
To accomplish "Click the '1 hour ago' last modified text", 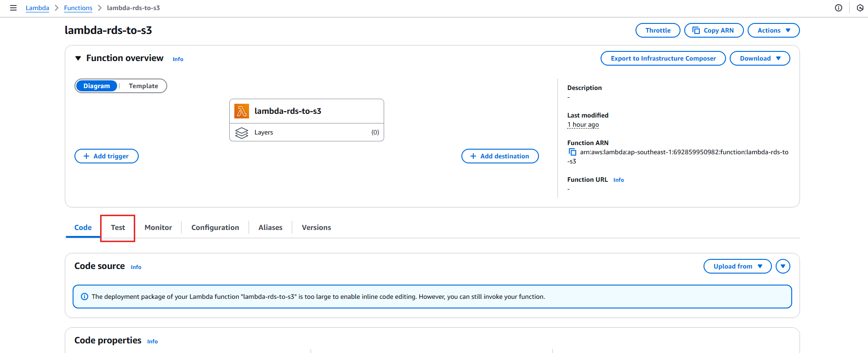I will point(583,124).
